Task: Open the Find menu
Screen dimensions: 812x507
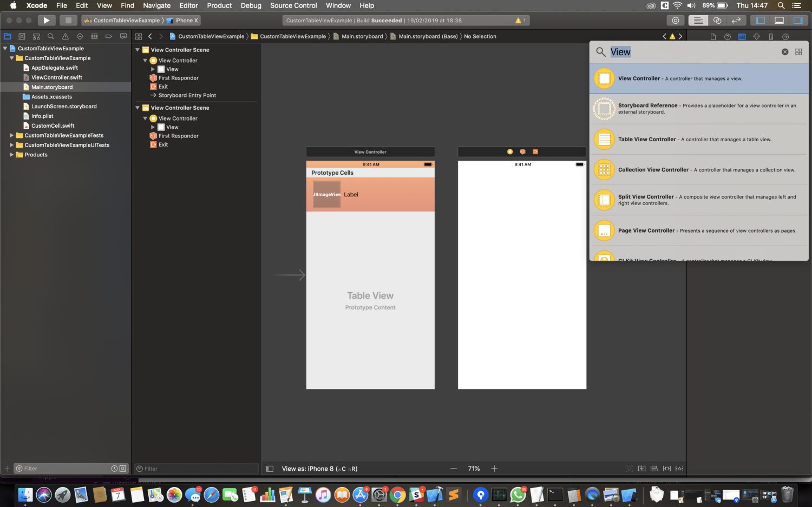Action: pos(128,5)
